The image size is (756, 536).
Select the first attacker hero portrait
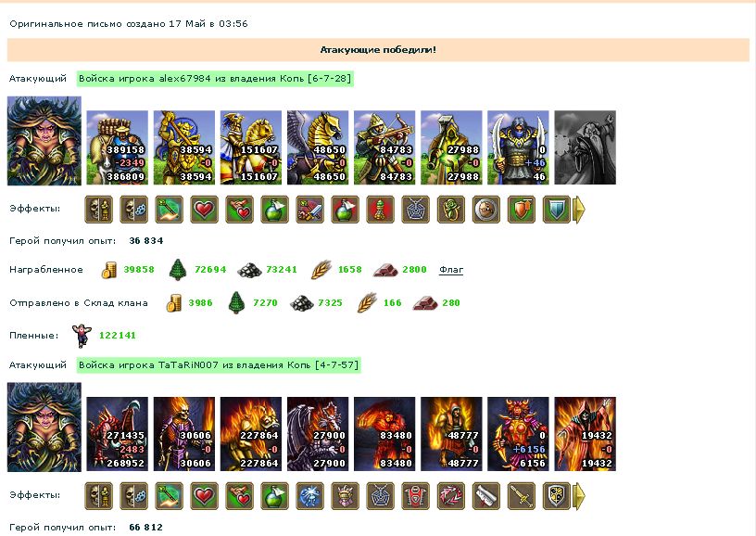44,141
